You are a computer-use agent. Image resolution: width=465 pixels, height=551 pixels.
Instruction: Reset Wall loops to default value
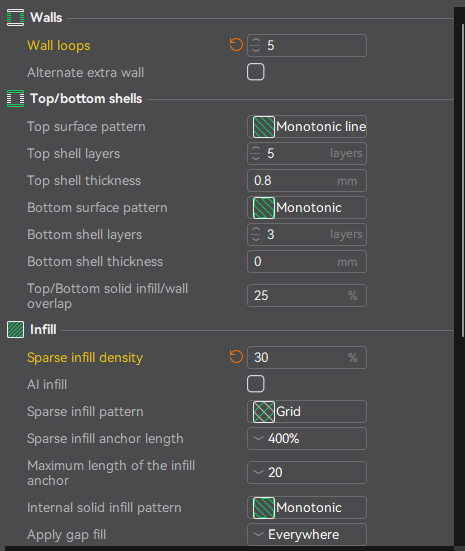tap(236, 45)
